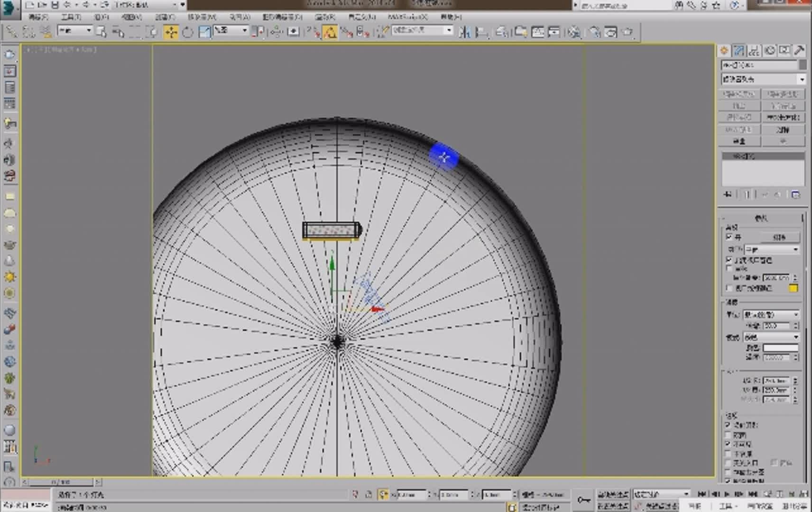Open the Material Editor

[x=574, y=32]
